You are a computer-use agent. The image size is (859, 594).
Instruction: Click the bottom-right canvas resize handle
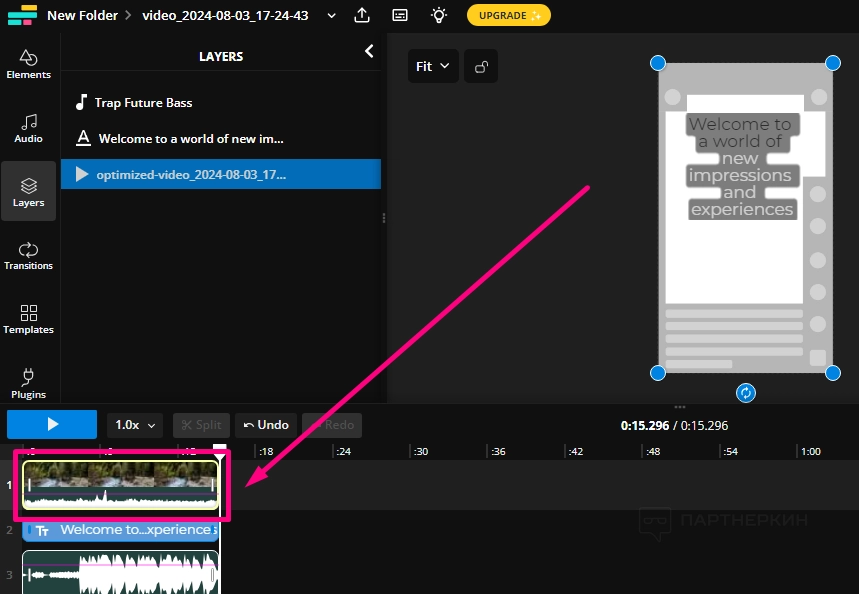point(833,373)
